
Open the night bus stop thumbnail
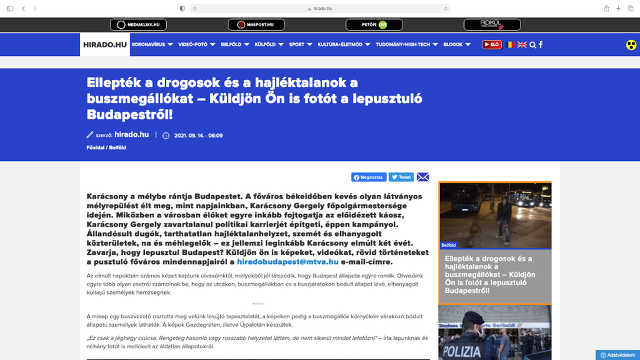click(495, 216)
